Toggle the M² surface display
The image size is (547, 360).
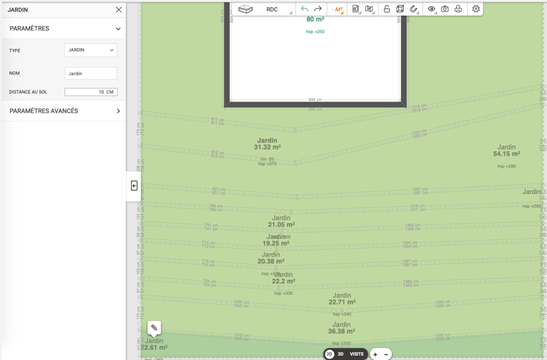(337, 9)
